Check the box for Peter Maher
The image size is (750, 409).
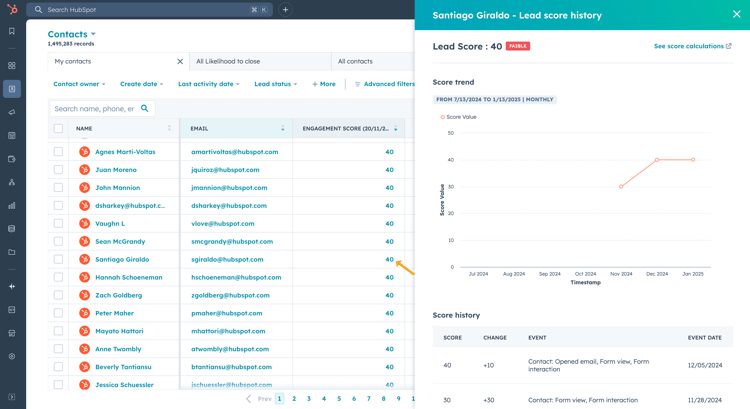58,313
